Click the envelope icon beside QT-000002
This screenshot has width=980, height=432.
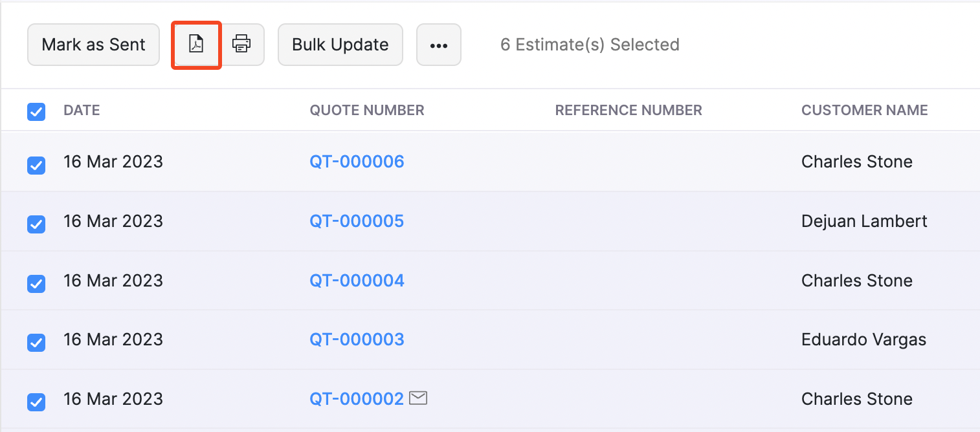pos(419,398)
